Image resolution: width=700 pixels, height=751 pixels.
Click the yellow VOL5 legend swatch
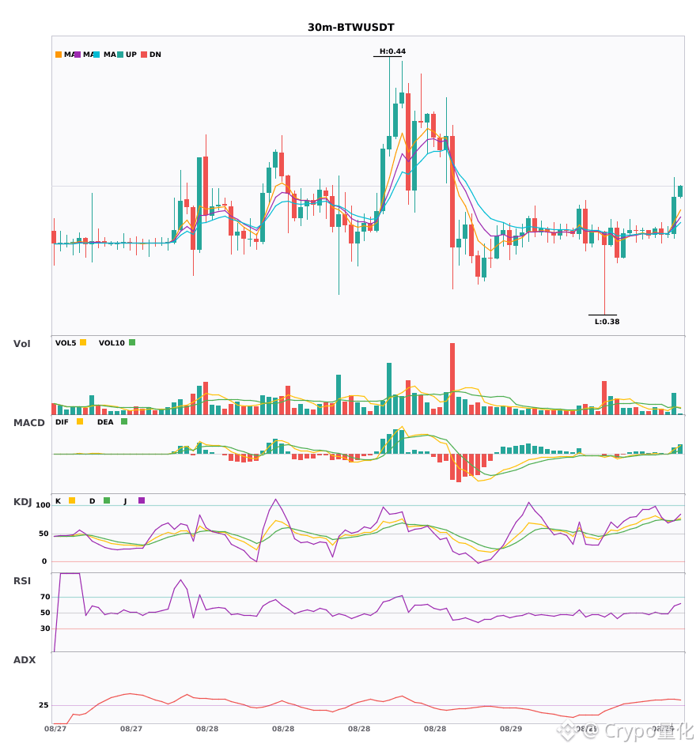83,342
